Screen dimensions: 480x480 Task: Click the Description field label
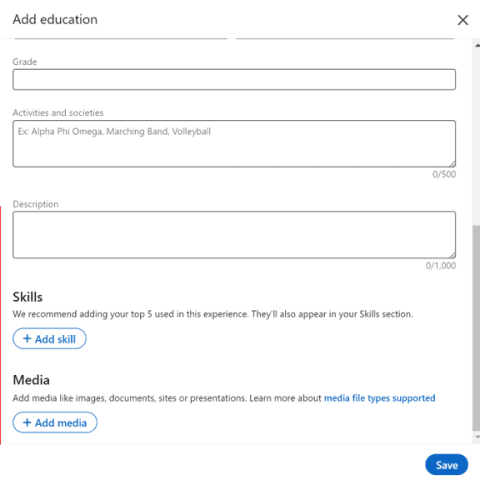(x=35, y=204)
